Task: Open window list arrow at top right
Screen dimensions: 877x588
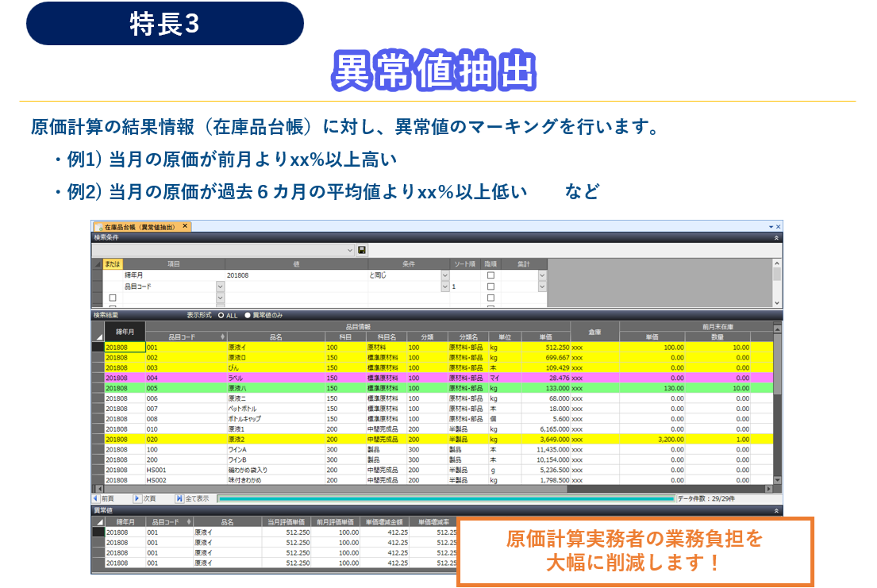Action: tap(771, 227)
